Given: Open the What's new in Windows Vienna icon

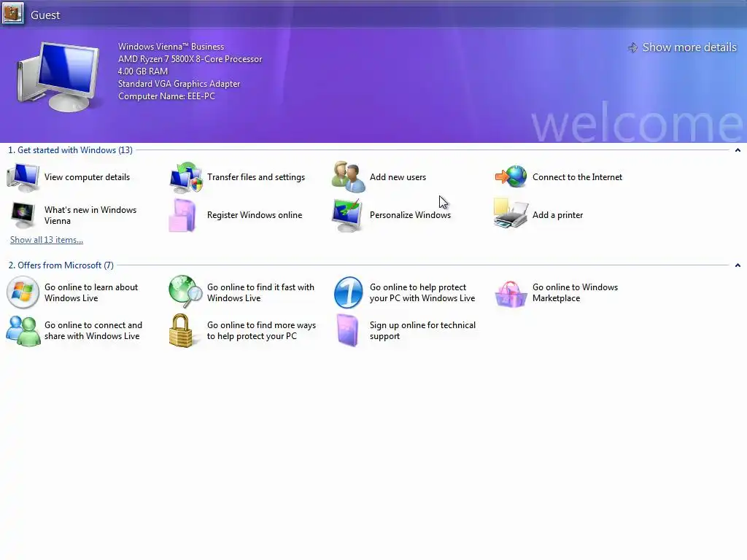Looking at the screenshot, I should point(23,215).
